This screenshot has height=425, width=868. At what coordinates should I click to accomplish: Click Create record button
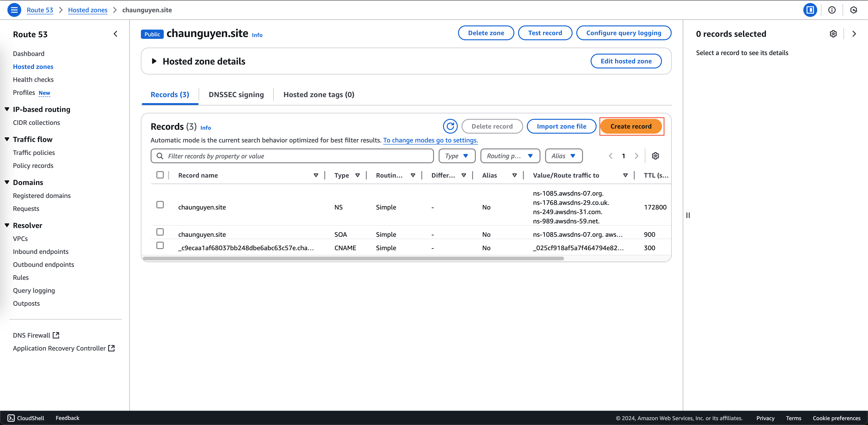click(631, 126)
